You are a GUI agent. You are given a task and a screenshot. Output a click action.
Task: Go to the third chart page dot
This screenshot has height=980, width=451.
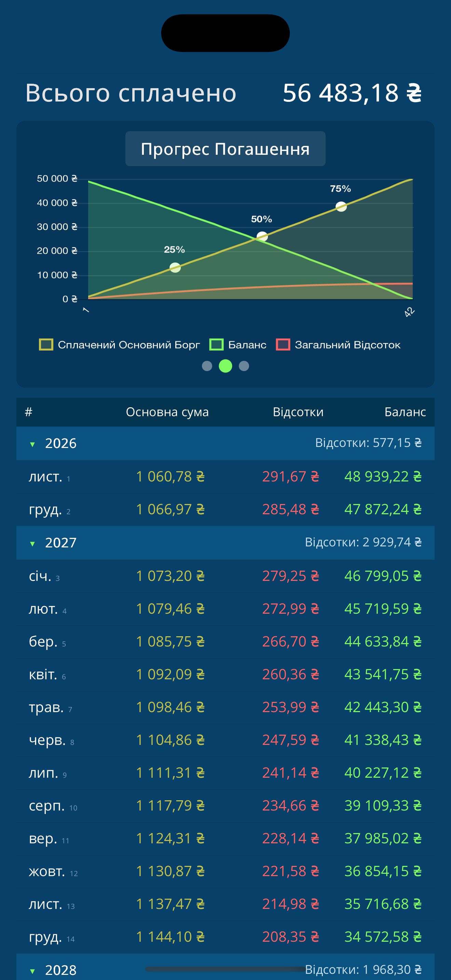pyautogui.click(x=244, y=366)
